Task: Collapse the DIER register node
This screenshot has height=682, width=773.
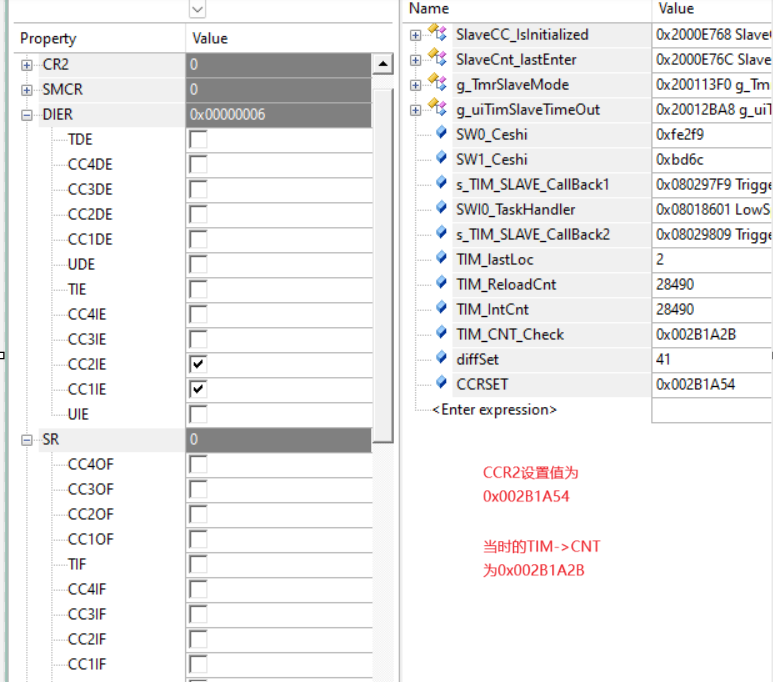Action: [27, 115]
